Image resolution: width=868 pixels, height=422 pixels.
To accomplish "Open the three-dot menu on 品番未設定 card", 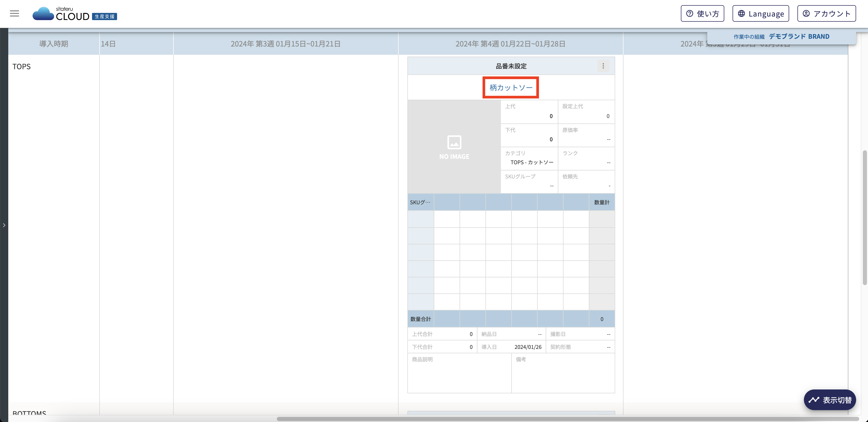I will tap(603, 66).
